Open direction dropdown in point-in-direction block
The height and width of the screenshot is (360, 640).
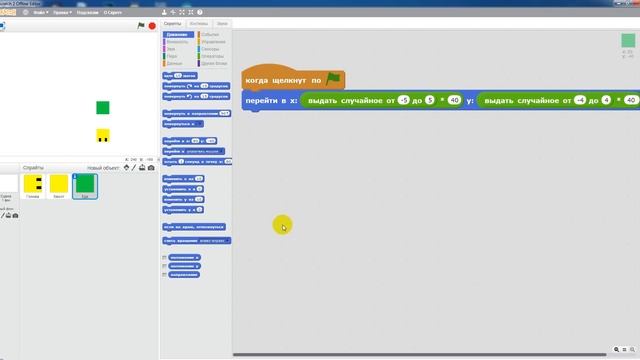click(227, 113)
